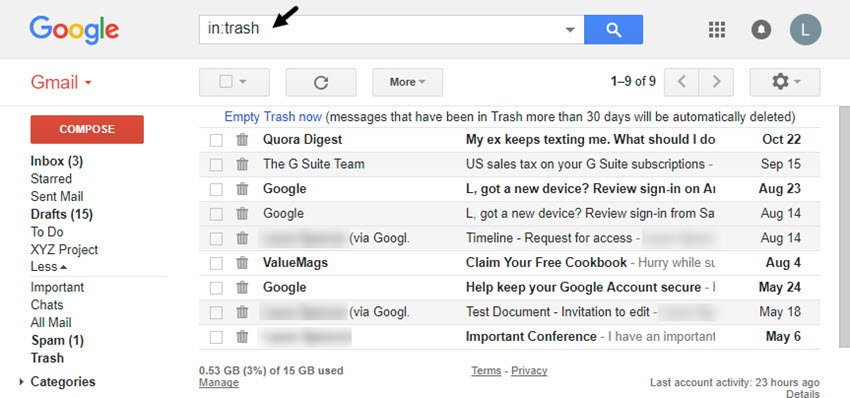Viewport: 850px width, 398px height.
Task: Open the notifications bell icon
Action: click(761, 29)
